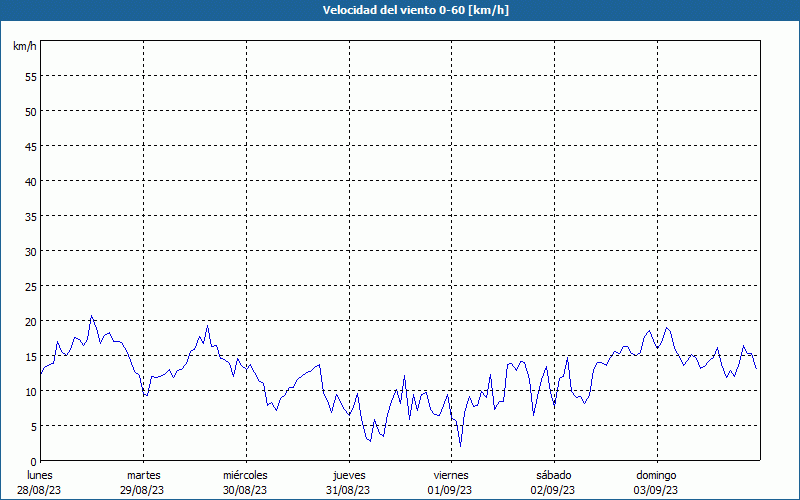The image size is (800, 500).
Task: Select the 35 value on the y-axis
Action: coord(31,216)
